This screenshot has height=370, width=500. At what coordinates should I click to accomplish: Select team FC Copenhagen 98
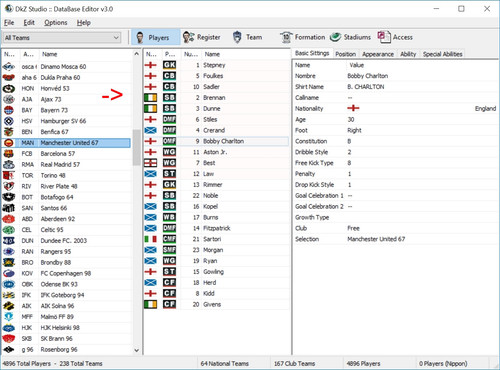(66, 273)
